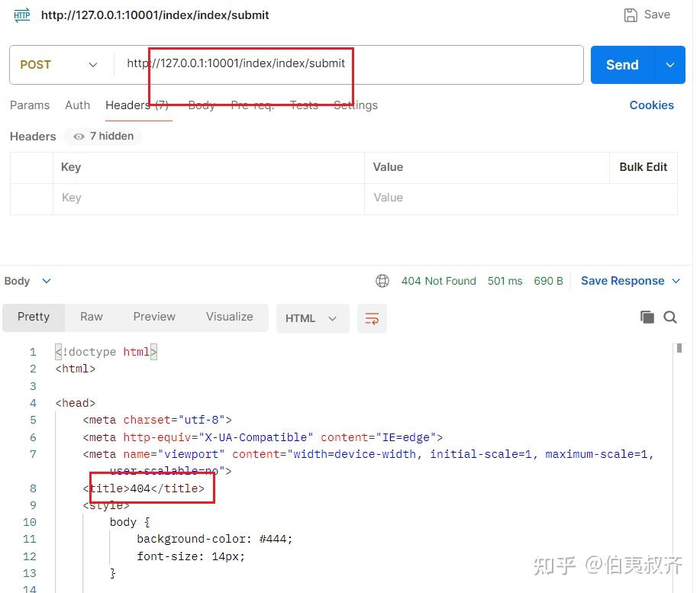The image size is (700, 593).
Task: Open the Cookies manager
Action: [x=651, y=105]
